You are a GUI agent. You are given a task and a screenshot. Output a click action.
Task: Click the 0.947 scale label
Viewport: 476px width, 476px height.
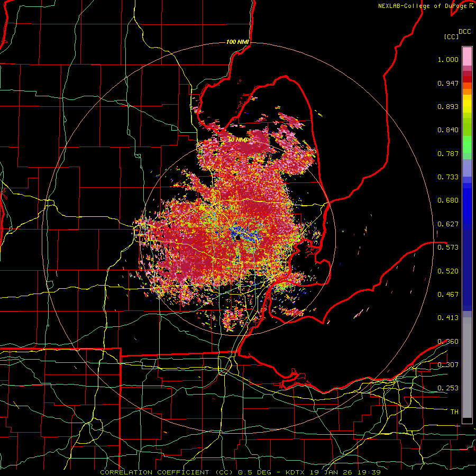[x=448, y=83]
